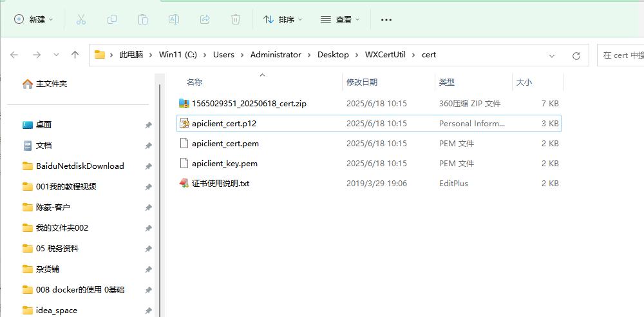This screenshot has width=644, height=317.
Task: Click the Copy icon in toolbar
Action: click(x=112, y=19)
